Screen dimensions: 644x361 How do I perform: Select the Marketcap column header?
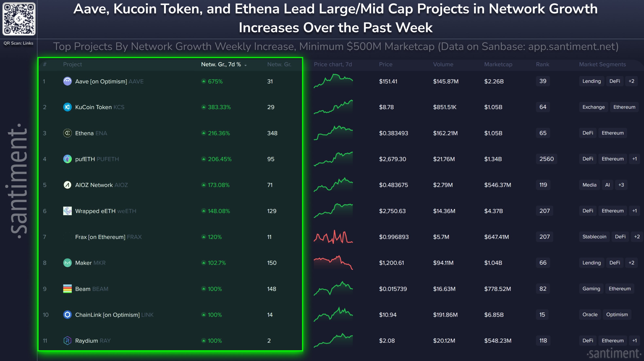point(498,64)
